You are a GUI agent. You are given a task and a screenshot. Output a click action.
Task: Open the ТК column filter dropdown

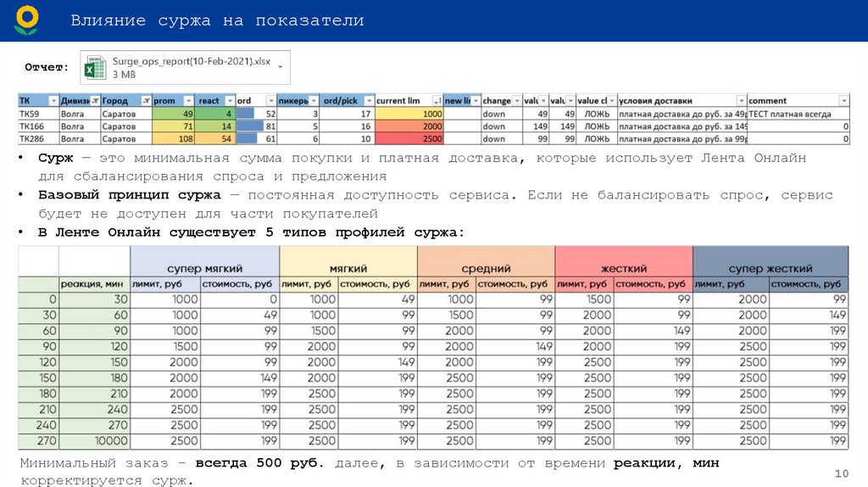[x=53, y=101]
